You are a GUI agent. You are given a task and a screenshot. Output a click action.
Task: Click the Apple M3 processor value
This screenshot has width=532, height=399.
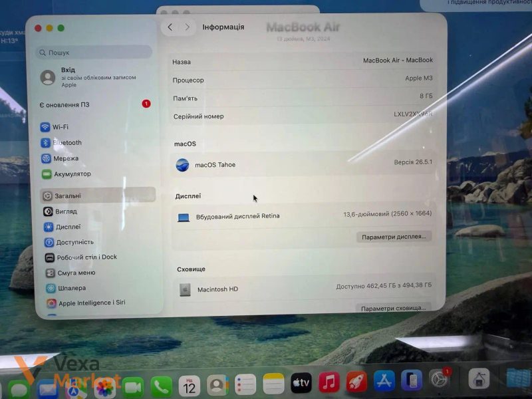419,78
